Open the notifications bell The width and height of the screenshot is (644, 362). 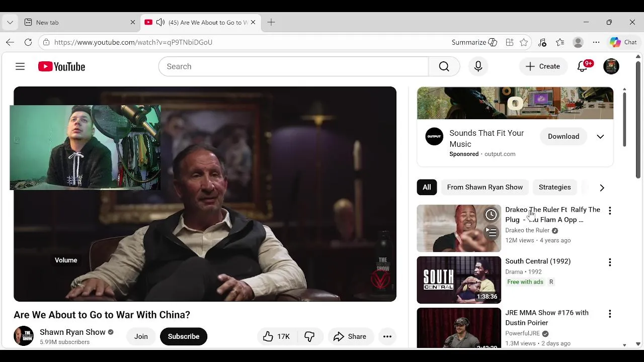point(583,66)
